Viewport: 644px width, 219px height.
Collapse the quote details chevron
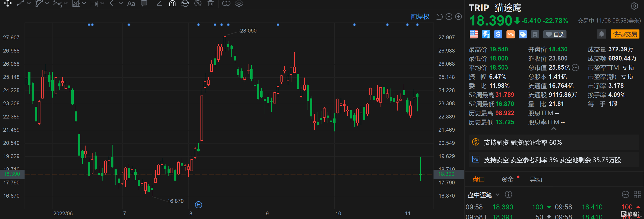[x=554, y=129]
